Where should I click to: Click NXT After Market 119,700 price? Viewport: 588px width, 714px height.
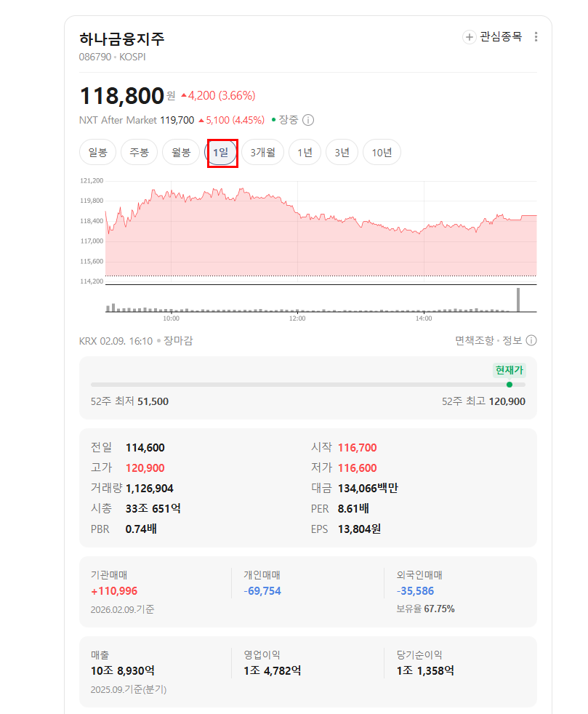(x=177, y=120)
